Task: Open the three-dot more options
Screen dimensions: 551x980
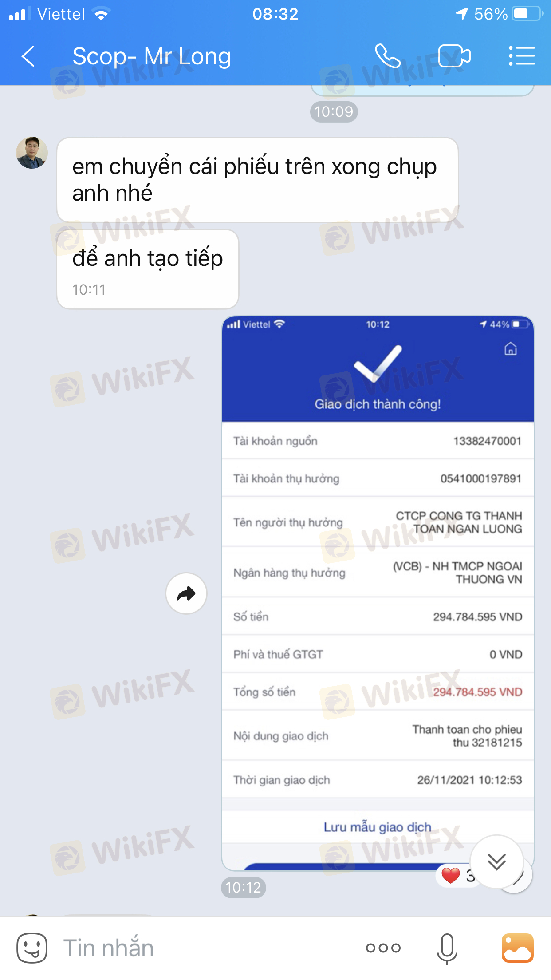Action: coord(383,948)
